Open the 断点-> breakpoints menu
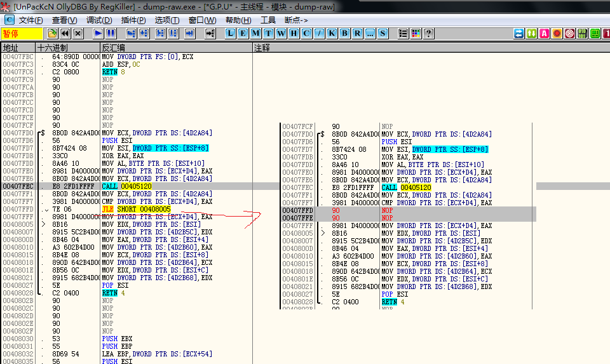This screenshot has width=610, height=364. (x=296, y=20)
